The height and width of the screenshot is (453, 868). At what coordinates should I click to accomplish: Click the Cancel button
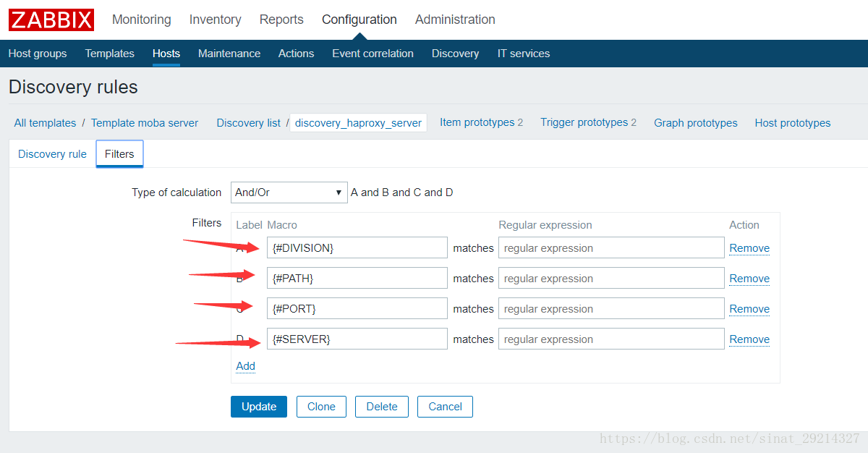445,407
